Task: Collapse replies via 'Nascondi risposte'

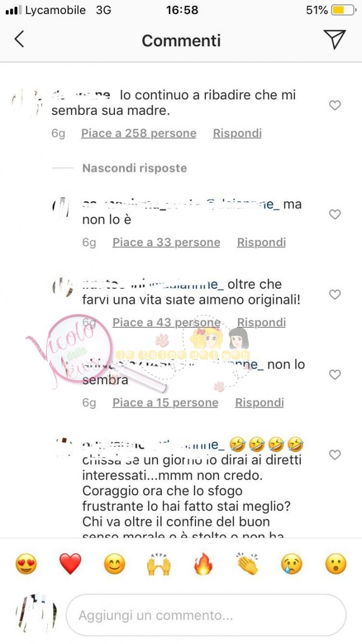Action: click(134, 168)
